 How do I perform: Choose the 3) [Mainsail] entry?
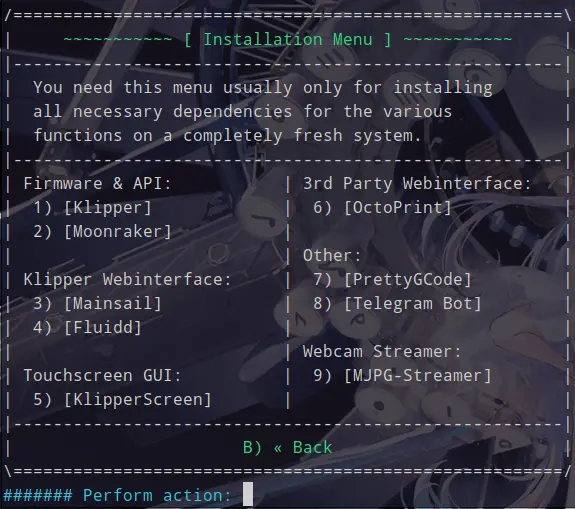(97, 304)
